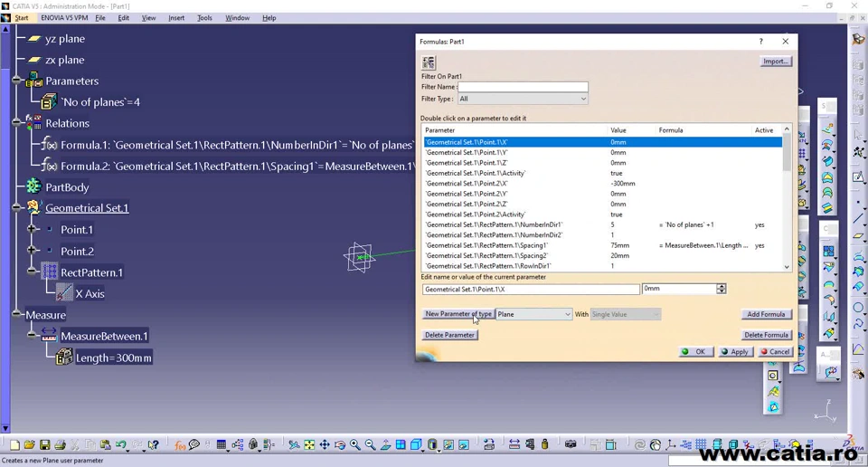
Task: Expand the Point.2 tree node
Action: [32, 251]
